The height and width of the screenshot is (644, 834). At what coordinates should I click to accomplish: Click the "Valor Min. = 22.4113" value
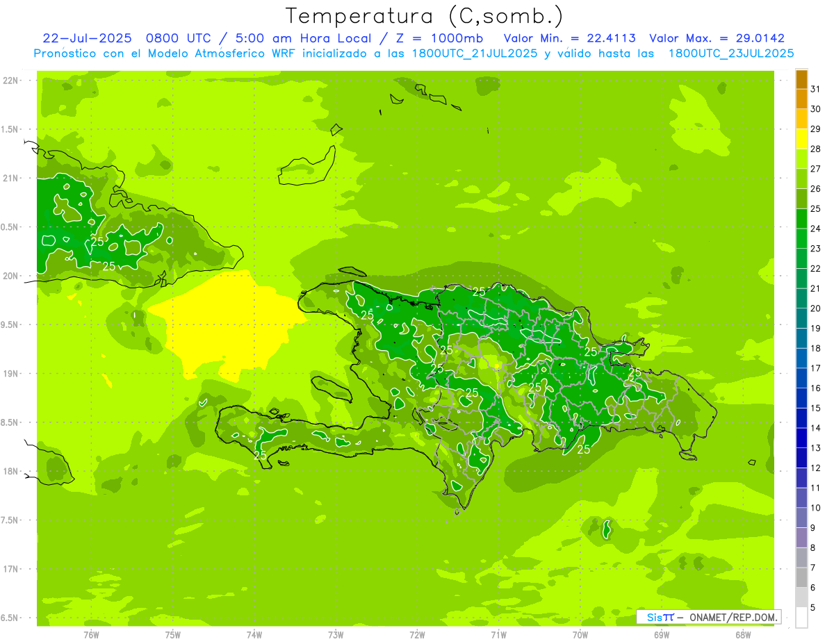(569, 38)
